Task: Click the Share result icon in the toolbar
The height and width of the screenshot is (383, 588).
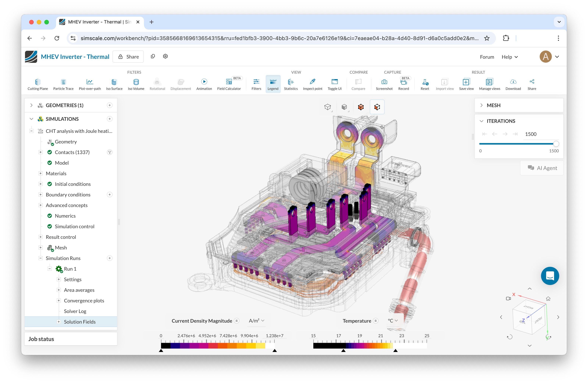Action: (532, 84)
